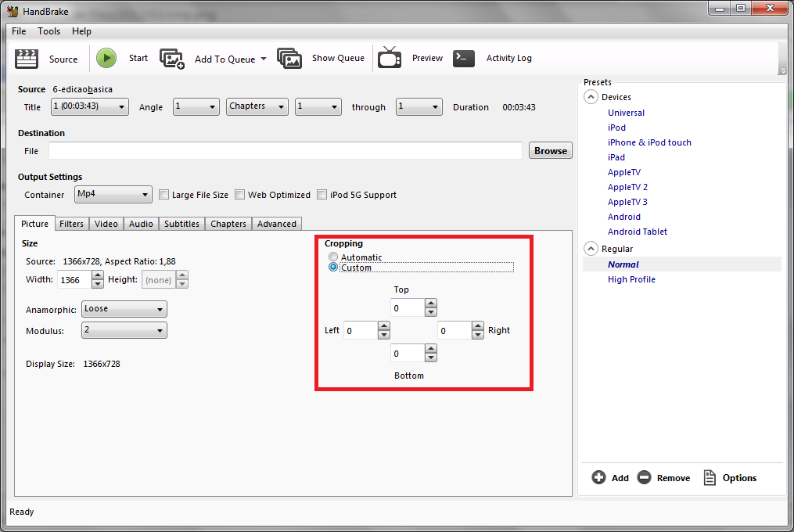This screenshot has height=532, width=794.
Task: Click the Preview toolbar label
Action: [427, 58]
